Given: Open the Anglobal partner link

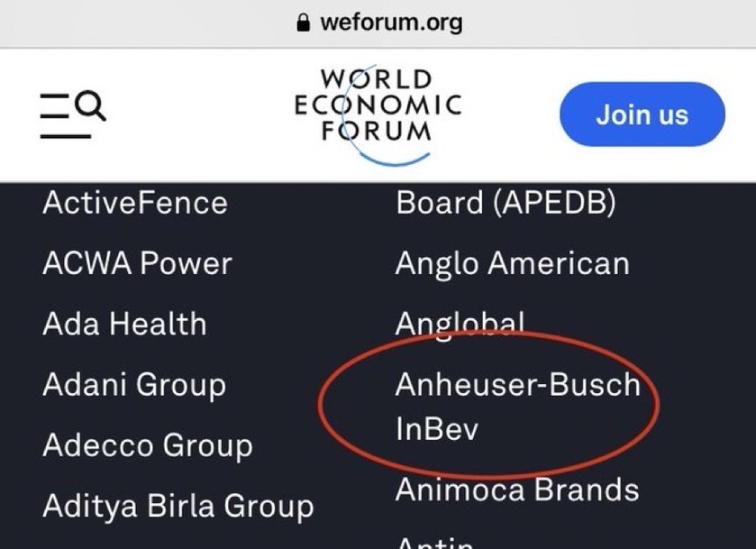Looking at the screenshot, I should pos(460,324).
